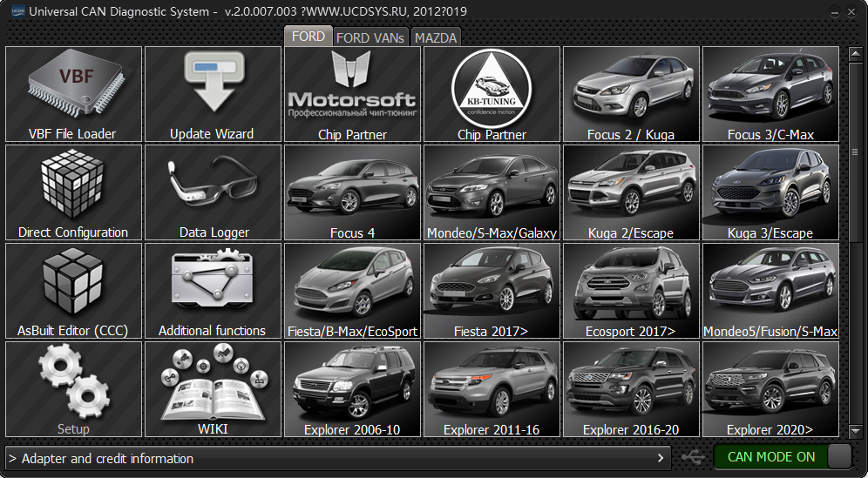Open the Additional functions tile
The width and height of the screenshot is (868, 478).
pyautogui.click(x=214, y=291)
